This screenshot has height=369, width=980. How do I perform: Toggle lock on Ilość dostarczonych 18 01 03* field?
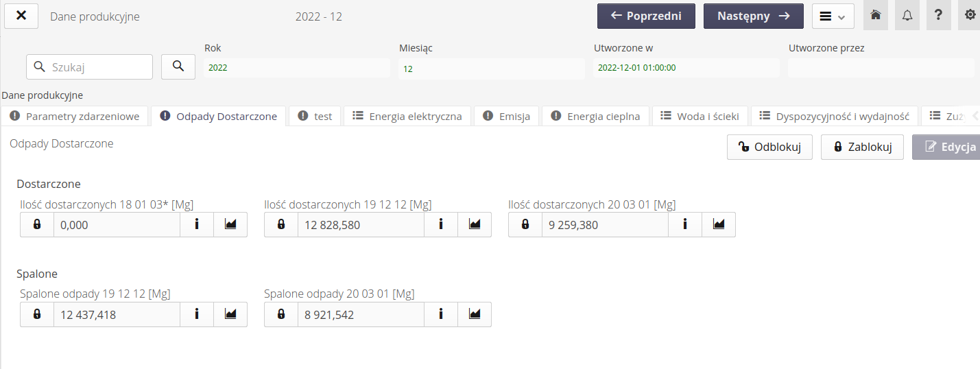pos(37,224)
